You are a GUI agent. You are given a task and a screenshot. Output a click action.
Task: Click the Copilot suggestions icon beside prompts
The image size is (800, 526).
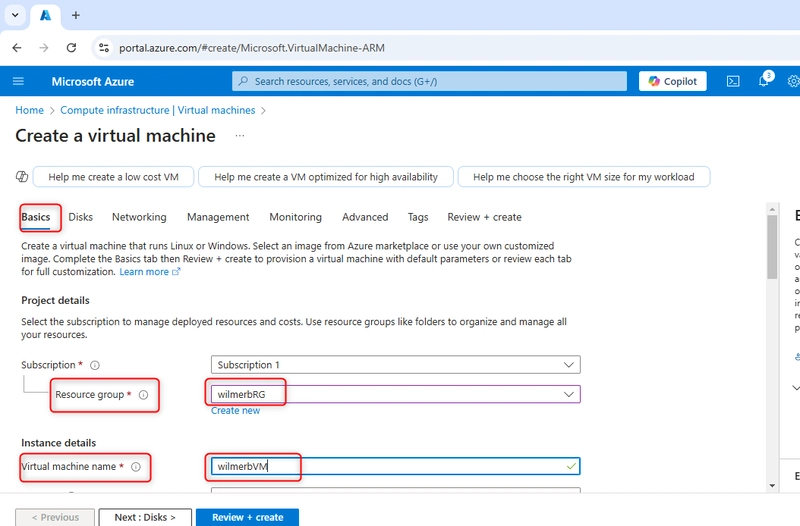click(22, 177)
